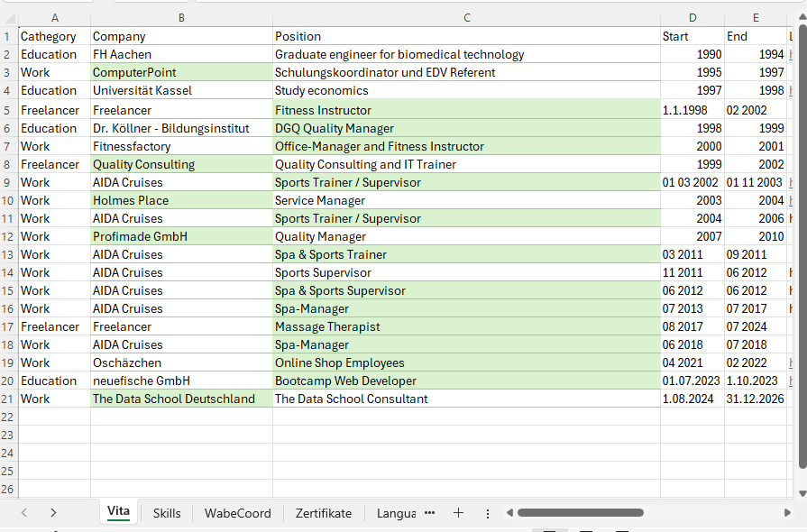Image resolution: width=807 pixels, height=532 pixels.
Task: Select the Cathegory header cell
Action: 55,37
